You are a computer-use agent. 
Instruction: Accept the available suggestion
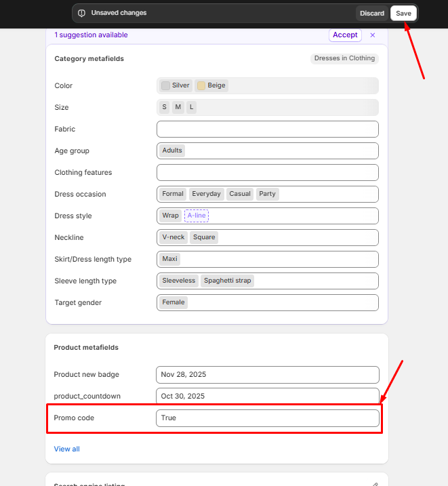coord(344,35)
